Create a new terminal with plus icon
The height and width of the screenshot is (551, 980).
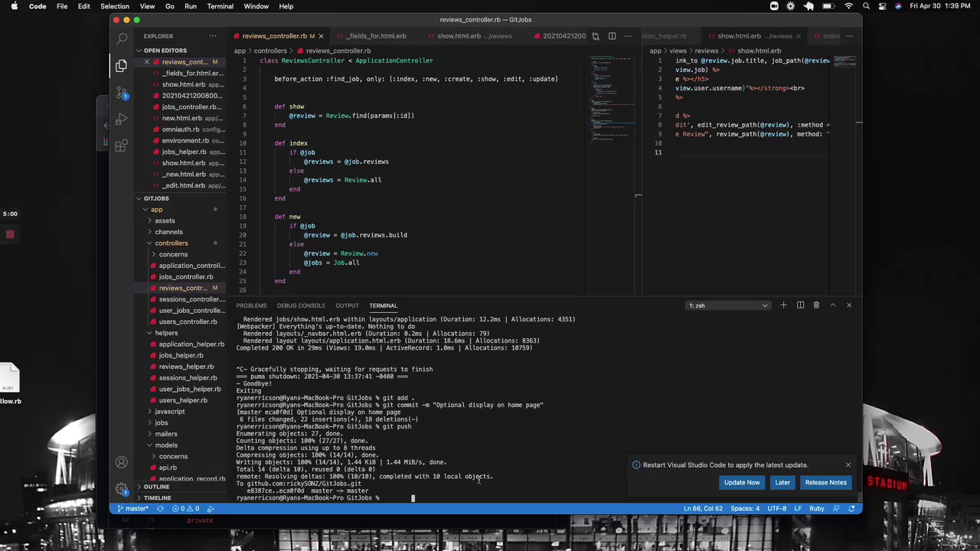(x=783, y=305)
